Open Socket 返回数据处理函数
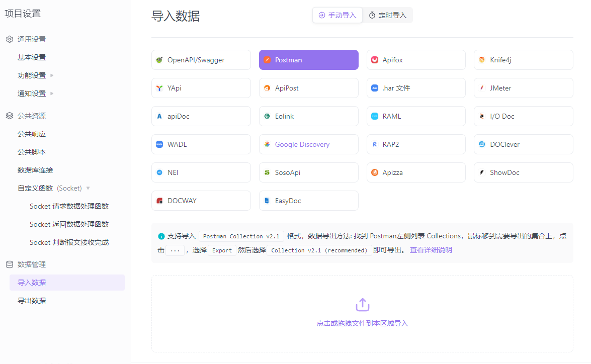Viewport: 591px width, 364px height. (69, 224)
